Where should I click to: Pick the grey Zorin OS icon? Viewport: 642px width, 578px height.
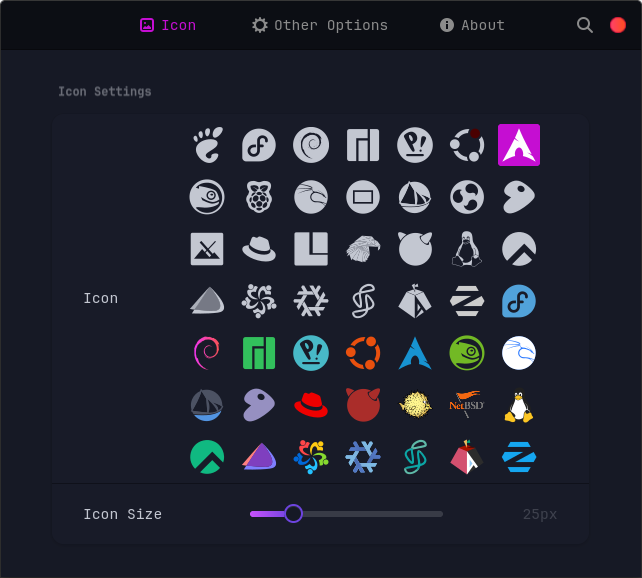click(467, 301)
